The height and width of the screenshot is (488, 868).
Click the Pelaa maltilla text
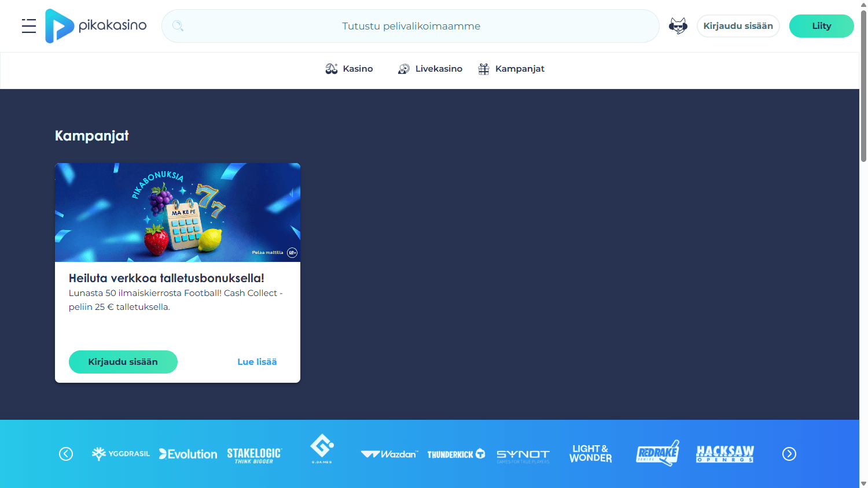pyautogui.click(x=267, y=253)
